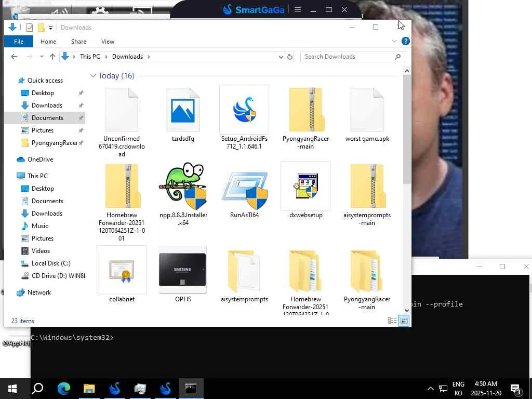Select the worst game.apk file
The height and width of the screenshot is (399, 532).
tap(367, 115)
